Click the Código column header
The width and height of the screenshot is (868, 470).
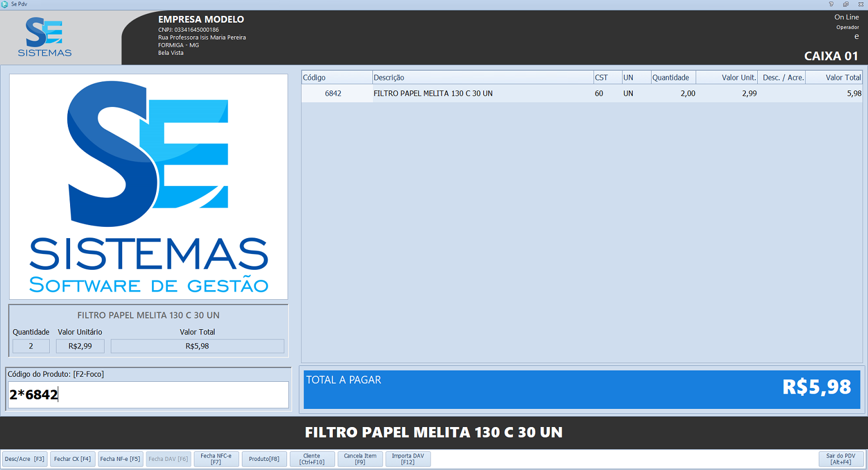(x=336, y=77)
